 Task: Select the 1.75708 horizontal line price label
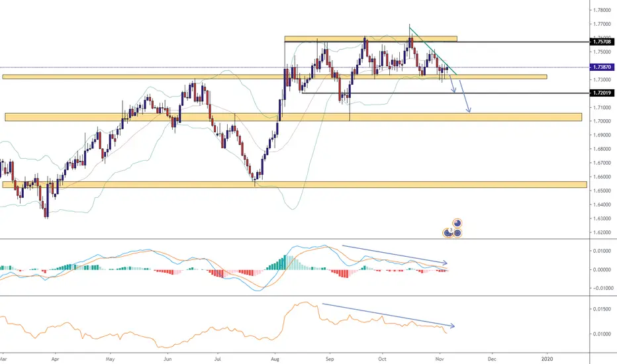pos(602,42)
